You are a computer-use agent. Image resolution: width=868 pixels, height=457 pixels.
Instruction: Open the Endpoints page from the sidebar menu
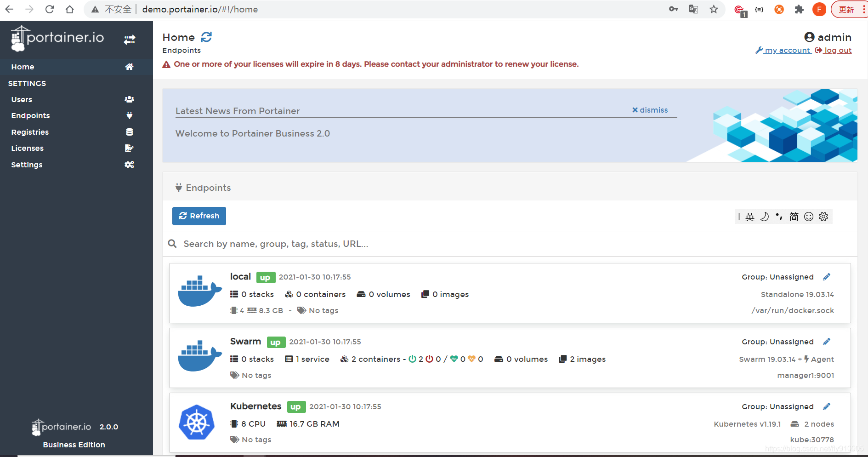(x=30, y=115)
